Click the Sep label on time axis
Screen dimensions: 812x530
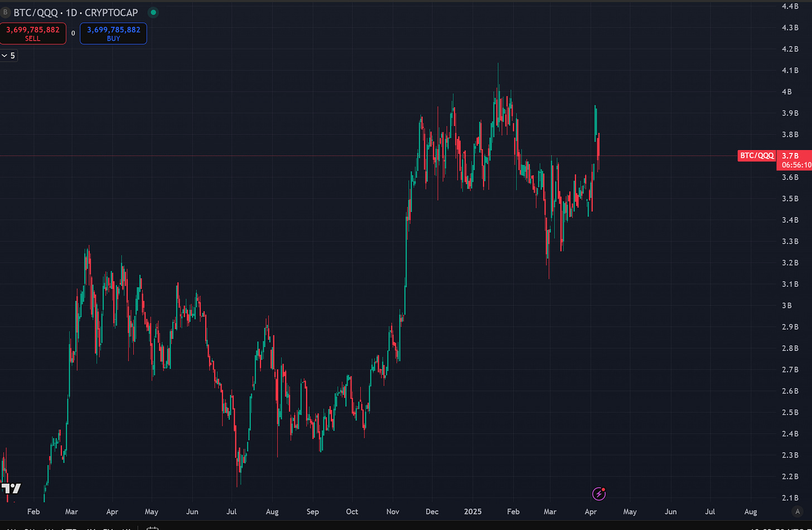312,512
